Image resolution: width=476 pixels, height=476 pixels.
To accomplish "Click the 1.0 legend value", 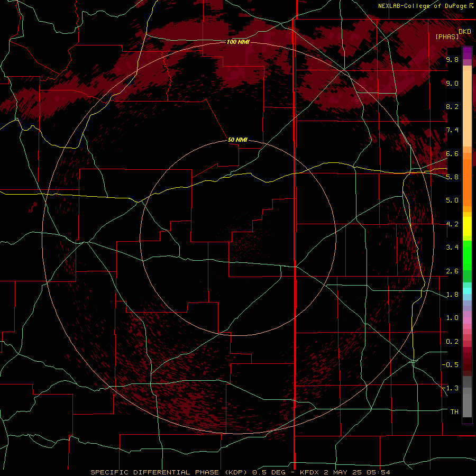I will (452, 318).
